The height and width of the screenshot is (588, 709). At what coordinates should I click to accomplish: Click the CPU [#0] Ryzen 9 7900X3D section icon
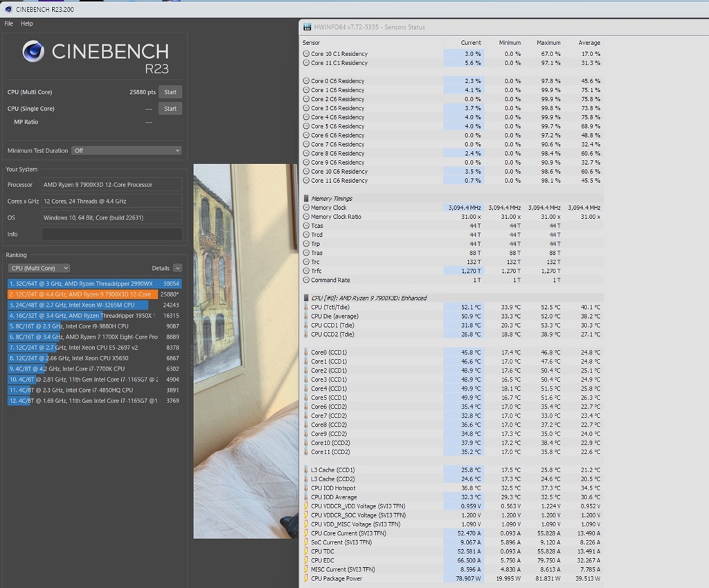click(x=306, y=298)
